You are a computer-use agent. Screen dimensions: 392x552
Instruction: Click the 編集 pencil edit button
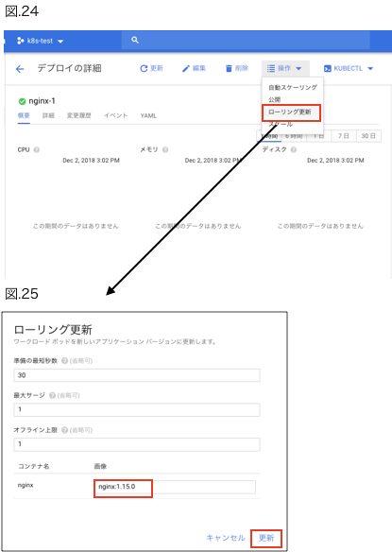click(194, 68)
